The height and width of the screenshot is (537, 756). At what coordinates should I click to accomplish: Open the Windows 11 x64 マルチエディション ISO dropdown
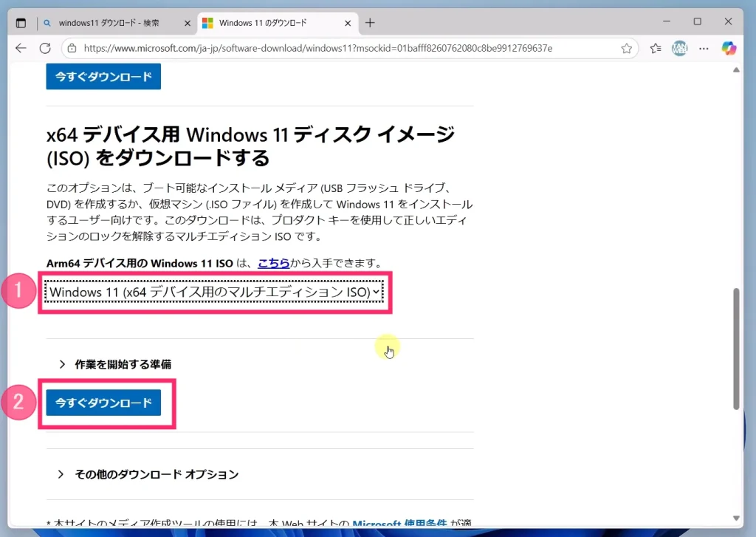click(215, 293)
